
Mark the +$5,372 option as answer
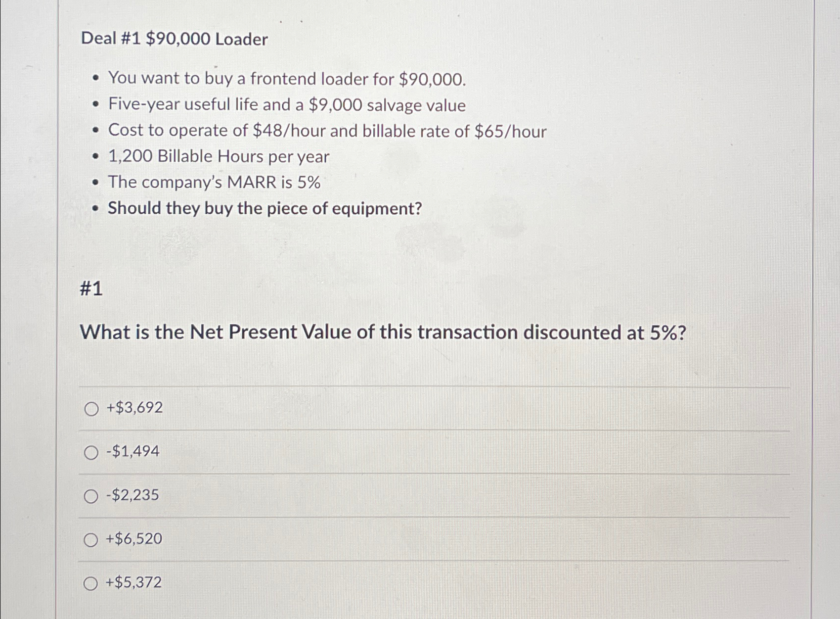pyautogui.click(x=91, y=583)
